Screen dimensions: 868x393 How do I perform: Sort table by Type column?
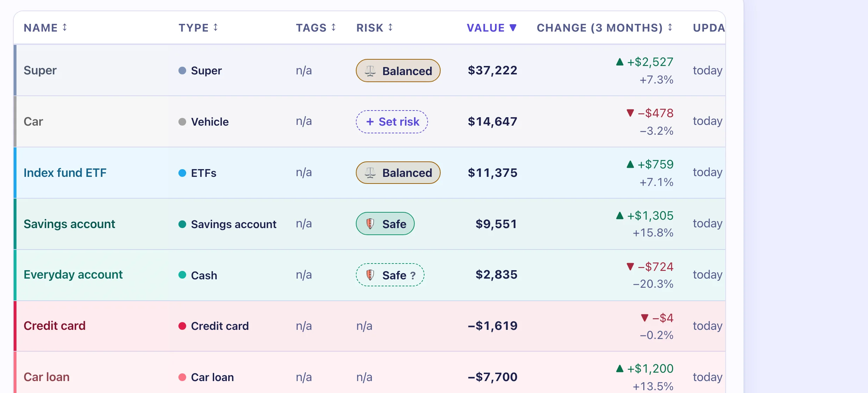click(198, 28)
